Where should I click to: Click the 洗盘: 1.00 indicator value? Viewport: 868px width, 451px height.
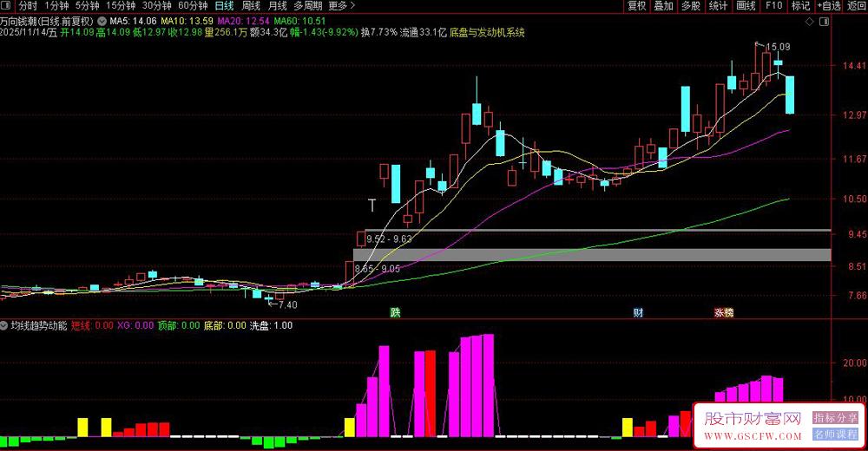271,325
